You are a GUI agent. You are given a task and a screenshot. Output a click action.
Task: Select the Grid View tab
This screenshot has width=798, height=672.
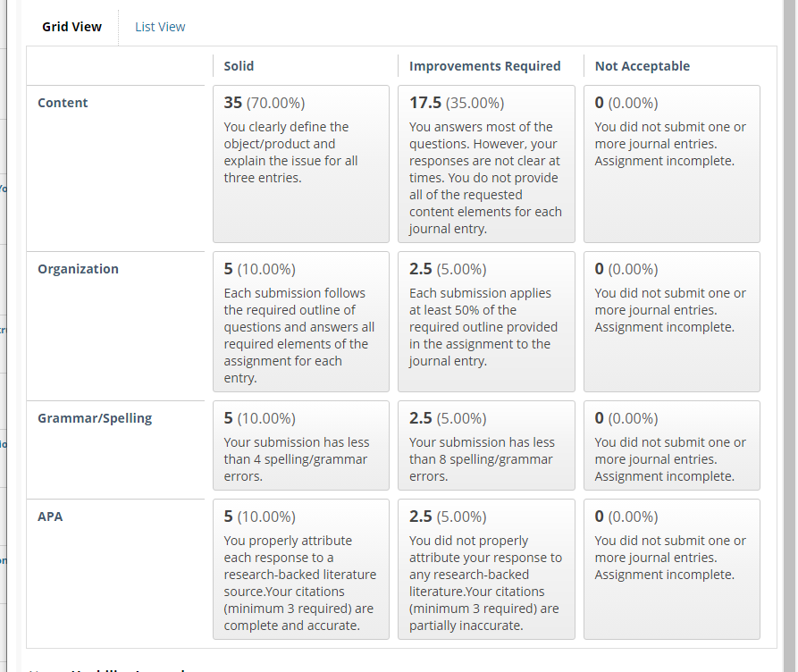(x=71, y=27)
